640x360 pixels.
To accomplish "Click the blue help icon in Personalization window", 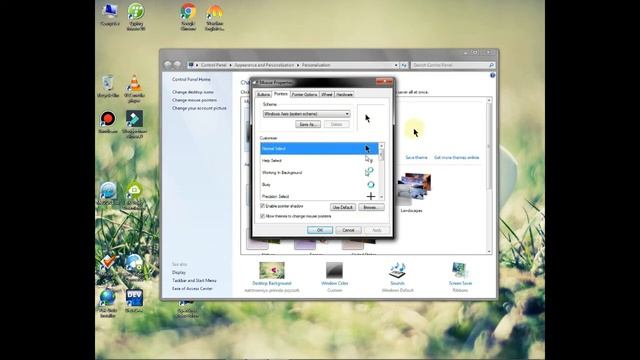I will pyautogui.click(x=492, y=75).
